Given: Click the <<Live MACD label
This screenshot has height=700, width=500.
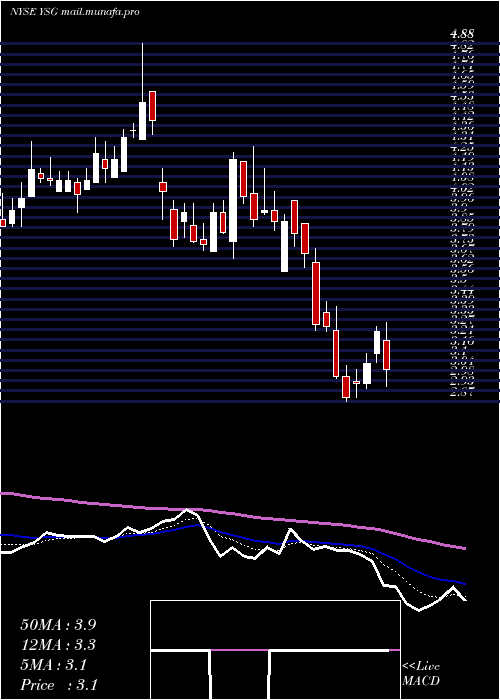Looking at the screenshot, I should 421,674.
